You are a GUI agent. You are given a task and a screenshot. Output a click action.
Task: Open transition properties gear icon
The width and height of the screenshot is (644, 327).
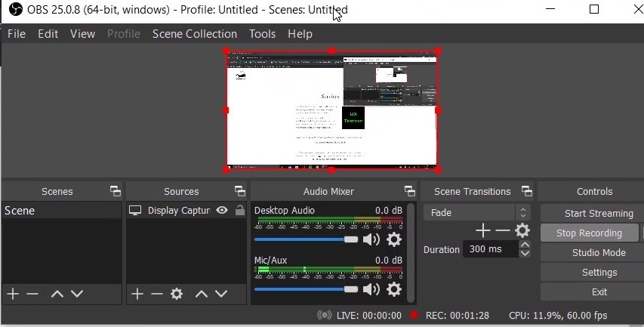coord(522,230)
